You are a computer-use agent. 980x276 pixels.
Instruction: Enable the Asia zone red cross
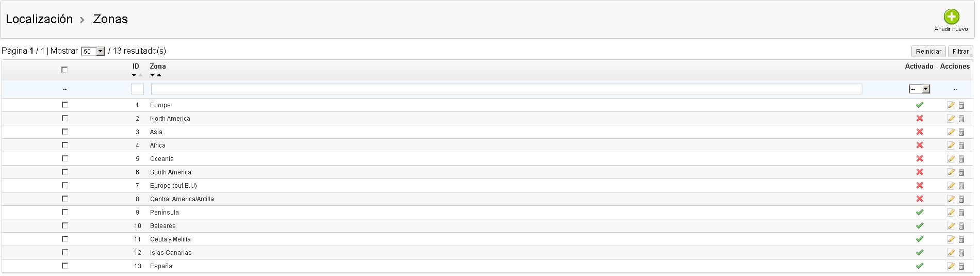(919, 132)
